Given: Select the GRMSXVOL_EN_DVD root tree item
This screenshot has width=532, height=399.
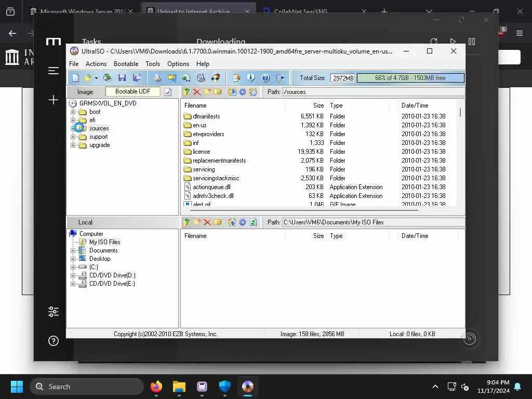Looking at the screenshot, I should click(108, 103).
